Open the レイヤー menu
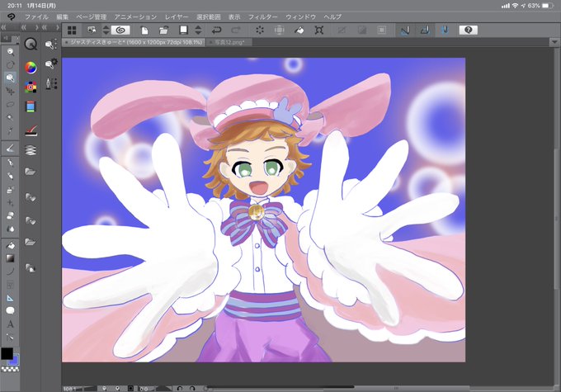This screenshot has width=561, height=392. pyautogui.click(x=177, y=17)
